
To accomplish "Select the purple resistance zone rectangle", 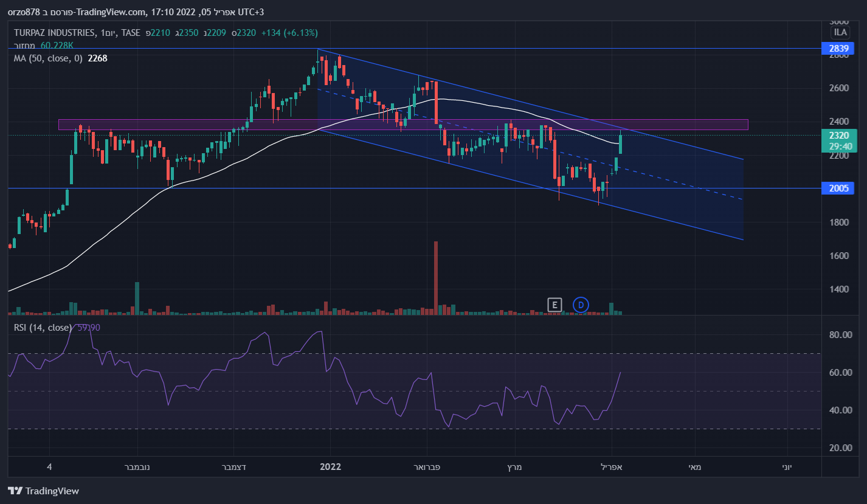I will (x=403, y=124).
